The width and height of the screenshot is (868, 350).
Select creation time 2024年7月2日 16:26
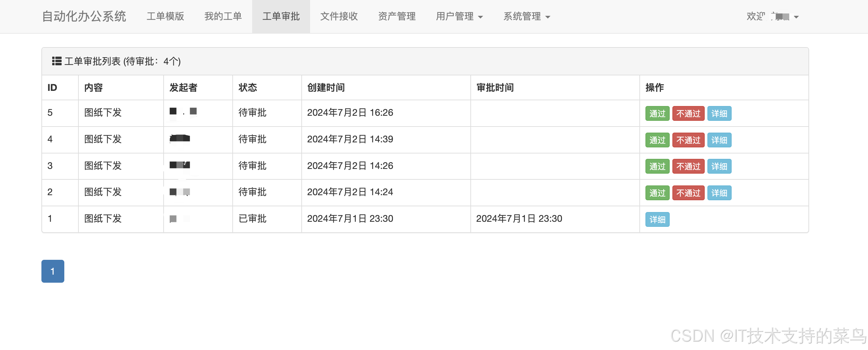click(x=350, y=112)
